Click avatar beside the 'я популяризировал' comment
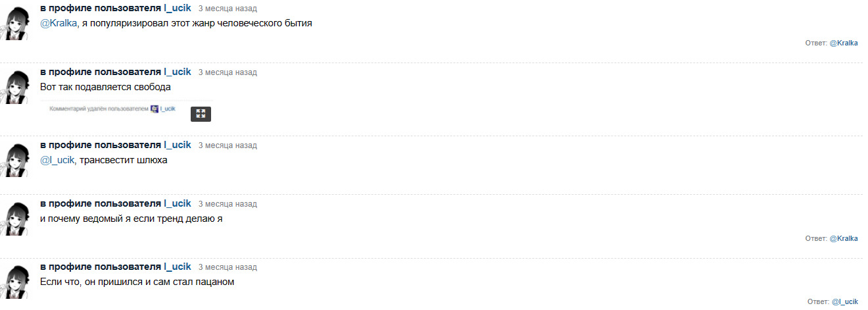This screenshot has width=868, height=310. (x=15, y=24)
